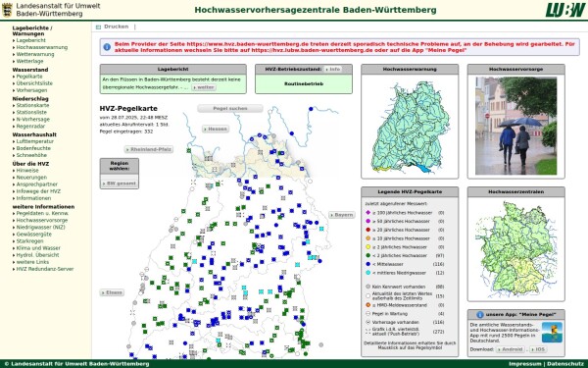Click cyan 'mittleres Niedrigwasser' legend dot
The height and width of the screenshot is (368, 588).
click(x=367, y=273)
